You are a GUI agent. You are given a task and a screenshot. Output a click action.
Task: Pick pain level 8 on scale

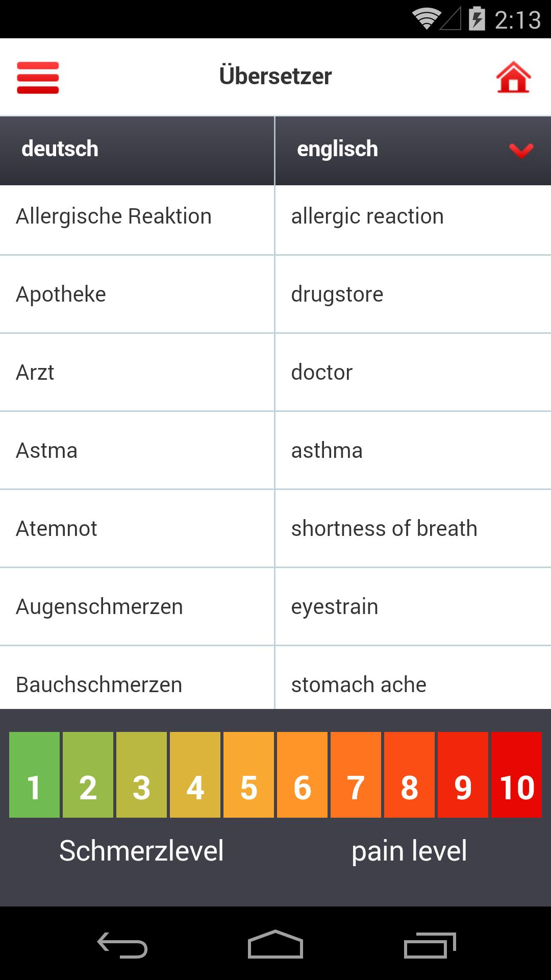[x=409, y=775]
